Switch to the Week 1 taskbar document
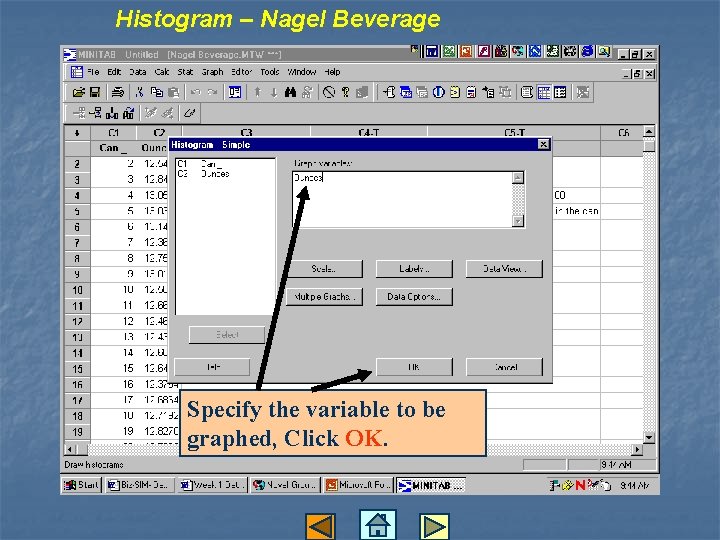The image size is (720, 540). coord(213,485)
